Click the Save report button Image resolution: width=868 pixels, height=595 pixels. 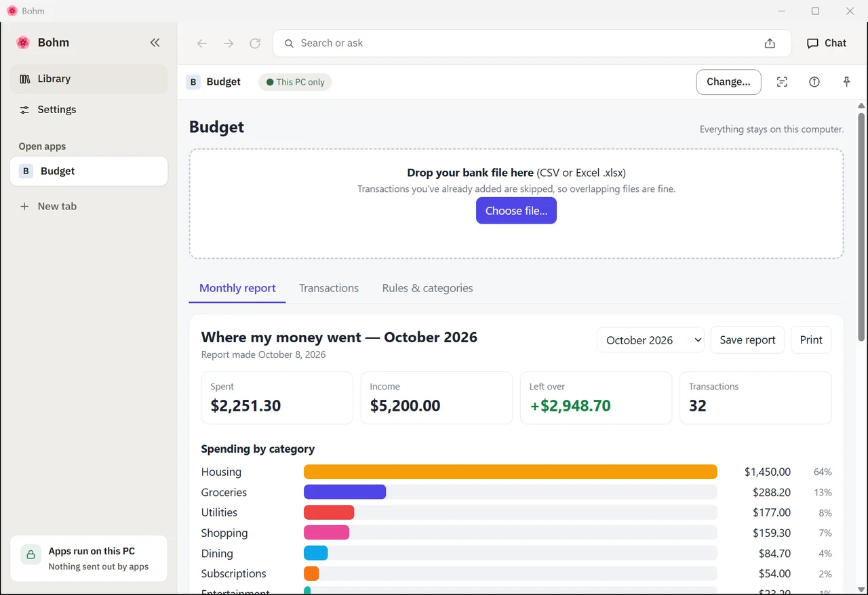(x=747, y=340)
